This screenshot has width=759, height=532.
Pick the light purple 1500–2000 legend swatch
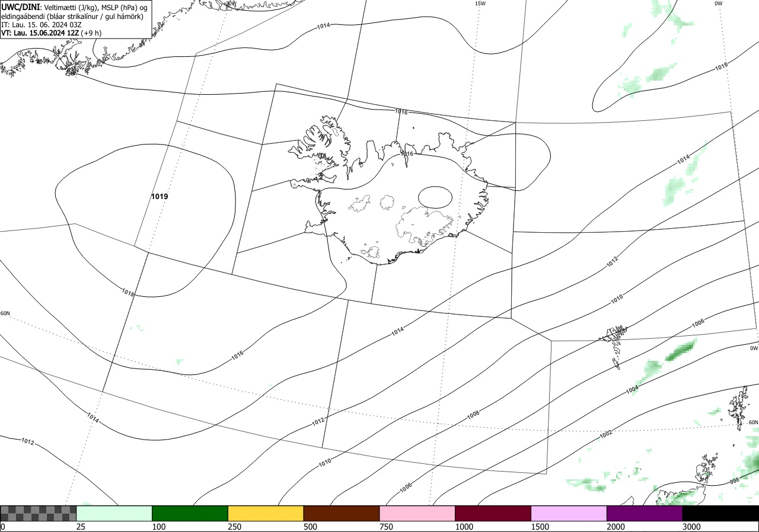(569, 513)
